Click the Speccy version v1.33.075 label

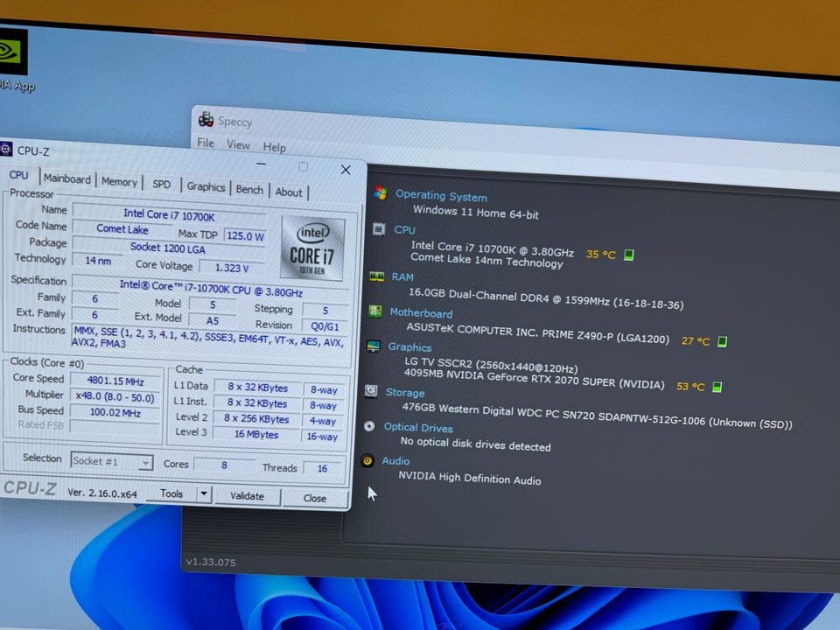click(211, 562)
